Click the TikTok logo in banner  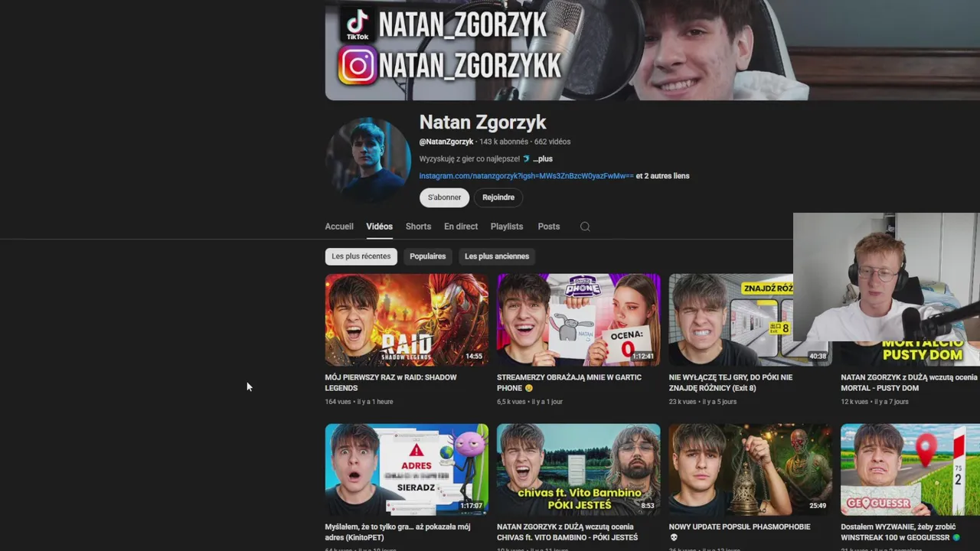click(x=358, y=24)
